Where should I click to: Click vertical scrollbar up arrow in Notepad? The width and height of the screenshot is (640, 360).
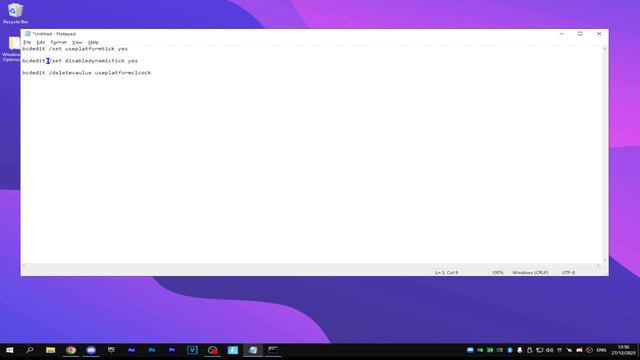[x=605, y=49]
